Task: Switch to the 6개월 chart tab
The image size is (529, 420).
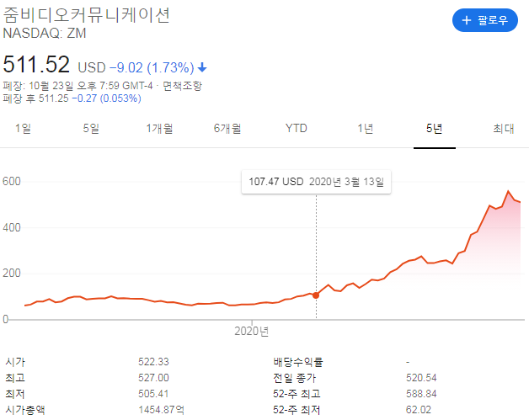Action: tap(227, 129)
